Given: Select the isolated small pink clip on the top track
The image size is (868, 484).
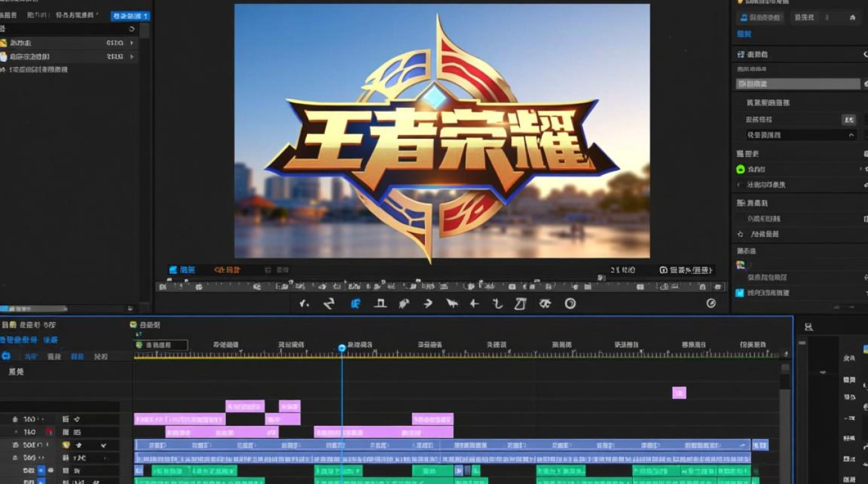Looking at the screenshot, I should (679, 392).
